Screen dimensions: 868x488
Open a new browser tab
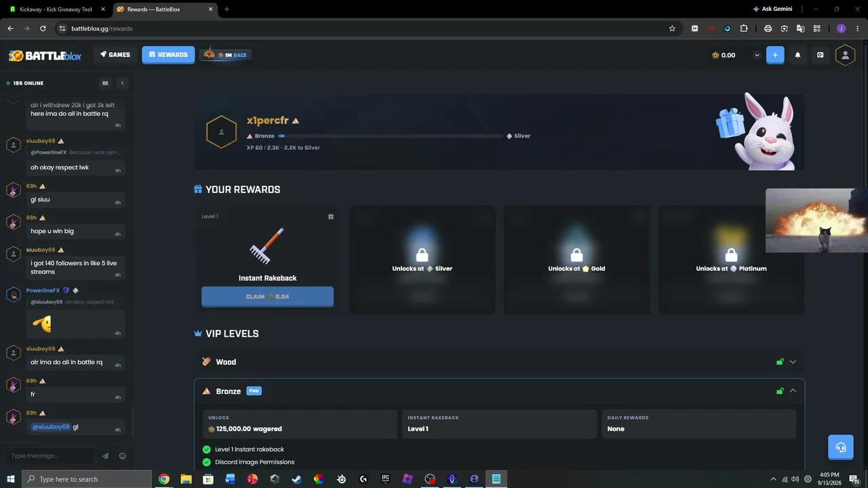coord(226,9)
